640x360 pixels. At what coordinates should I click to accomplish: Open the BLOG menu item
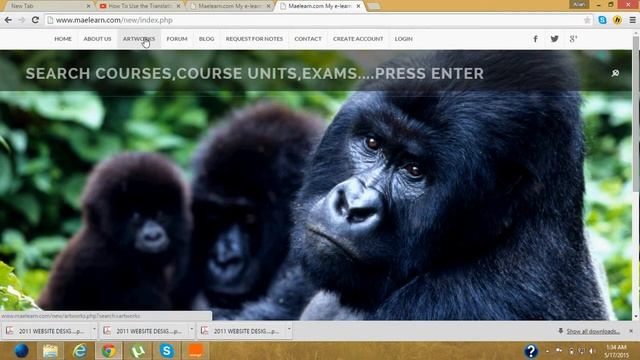click(207, 39)
